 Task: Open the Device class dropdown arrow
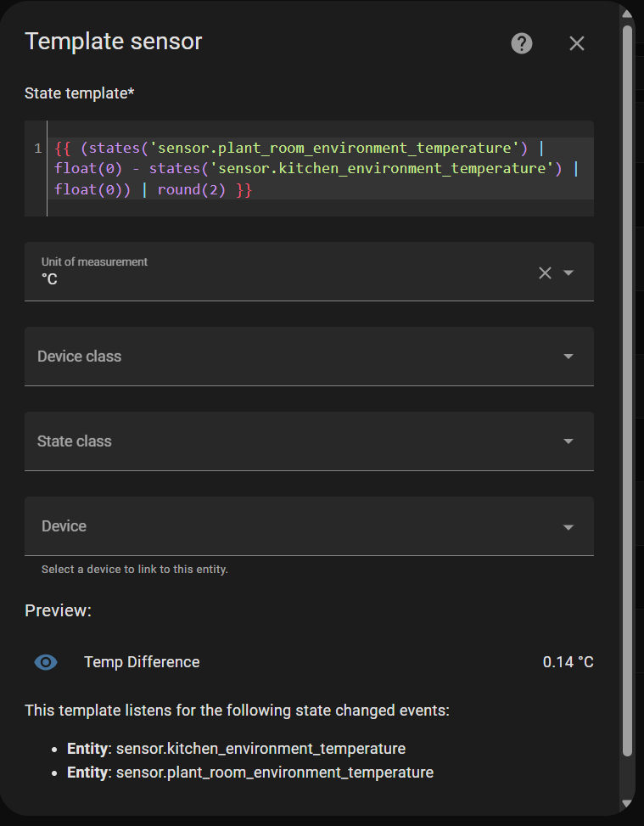(x=568, y=357)
